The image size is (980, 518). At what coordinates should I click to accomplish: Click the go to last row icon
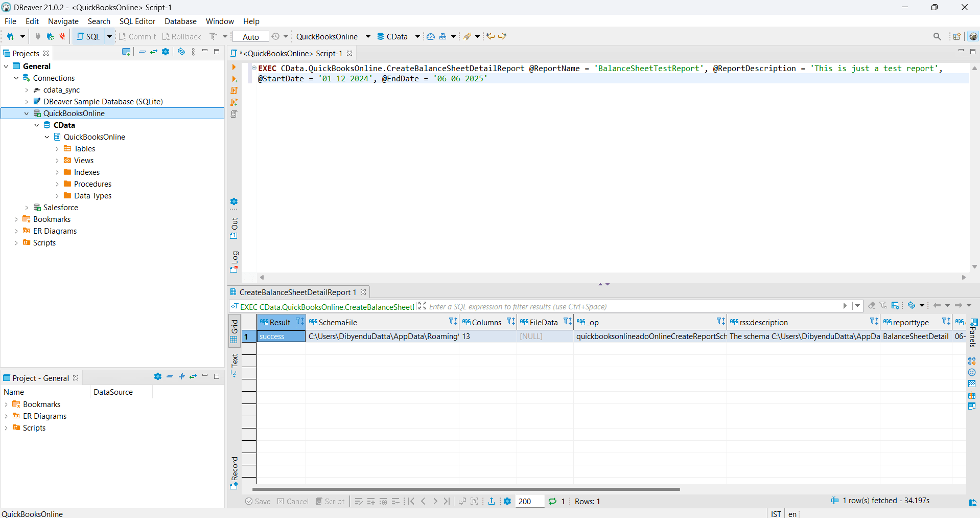[447, 501]
